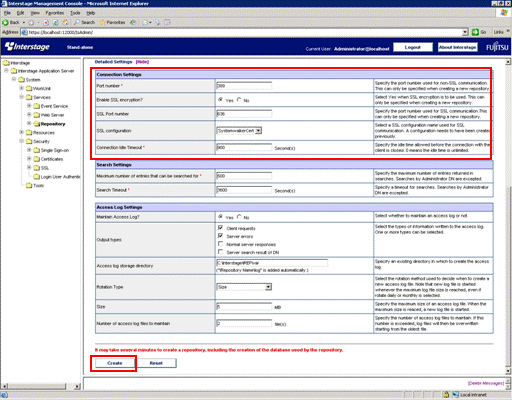
Task: Click the History toolbar icon
Action: tap(133, 22)
